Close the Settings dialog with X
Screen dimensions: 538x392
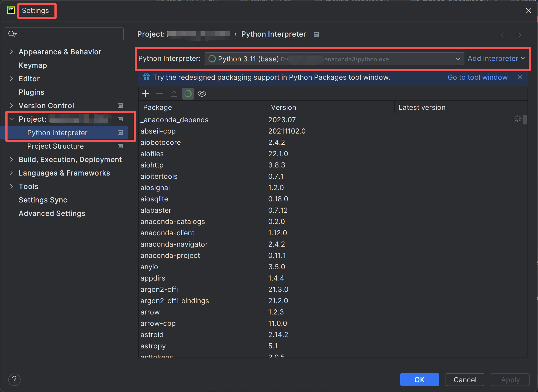[x=529, y=11]
